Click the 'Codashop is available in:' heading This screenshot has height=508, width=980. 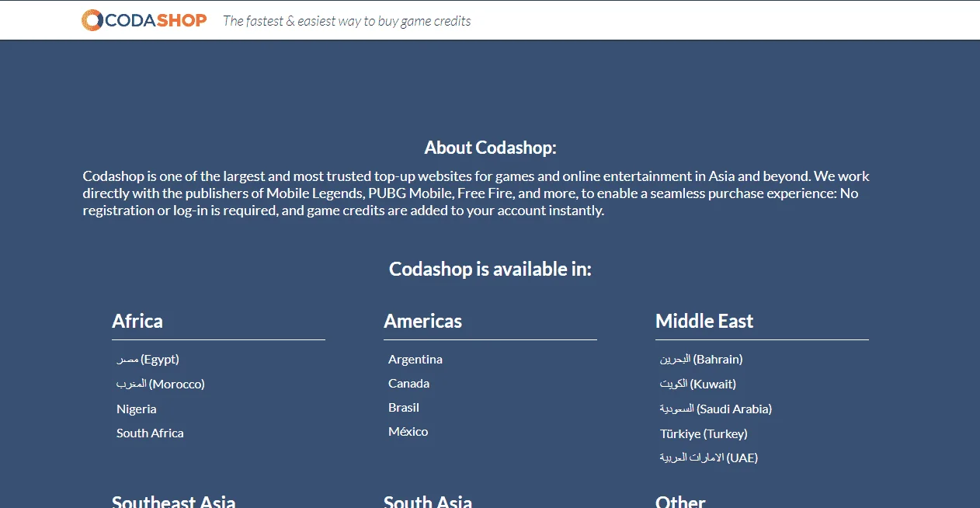[x=490, y=269]
